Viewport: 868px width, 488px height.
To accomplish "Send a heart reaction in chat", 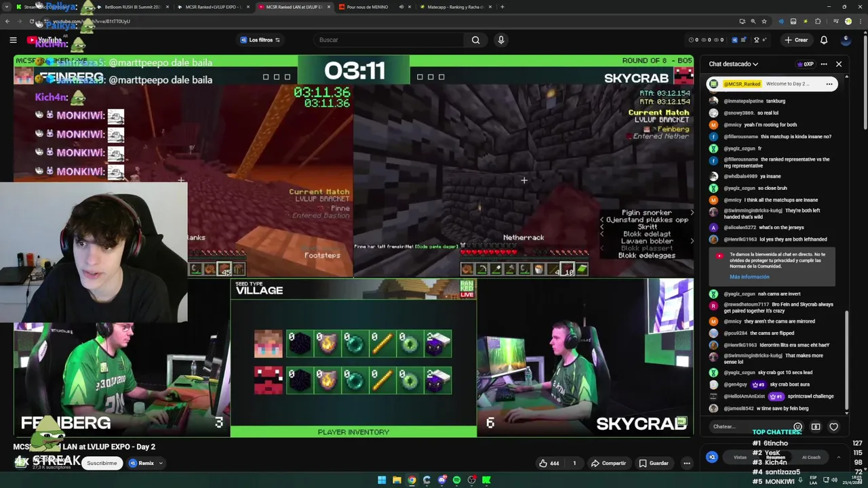I will point(834,427).
